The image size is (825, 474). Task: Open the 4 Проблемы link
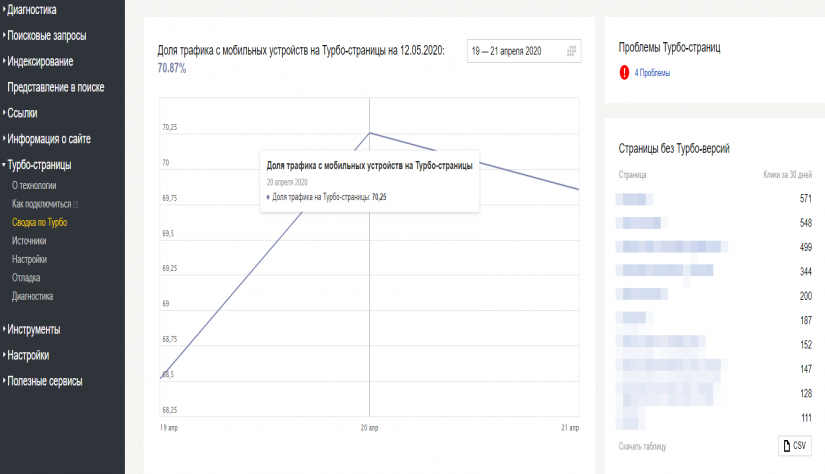click(652, 73)
